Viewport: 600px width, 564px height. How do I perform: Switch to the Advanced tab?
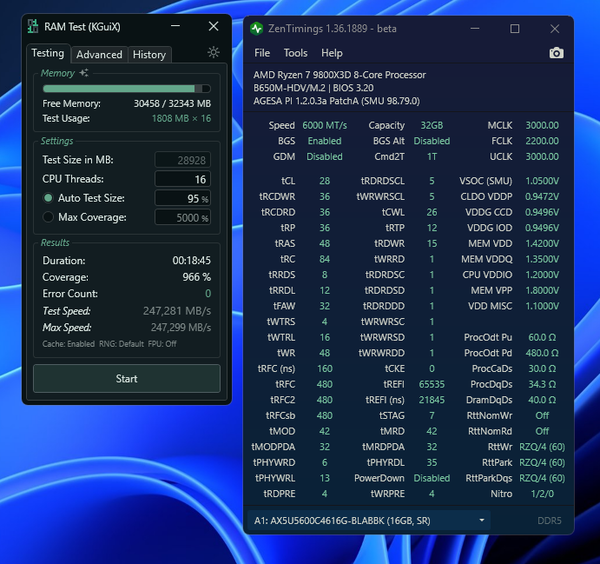[x=99, y=55]
